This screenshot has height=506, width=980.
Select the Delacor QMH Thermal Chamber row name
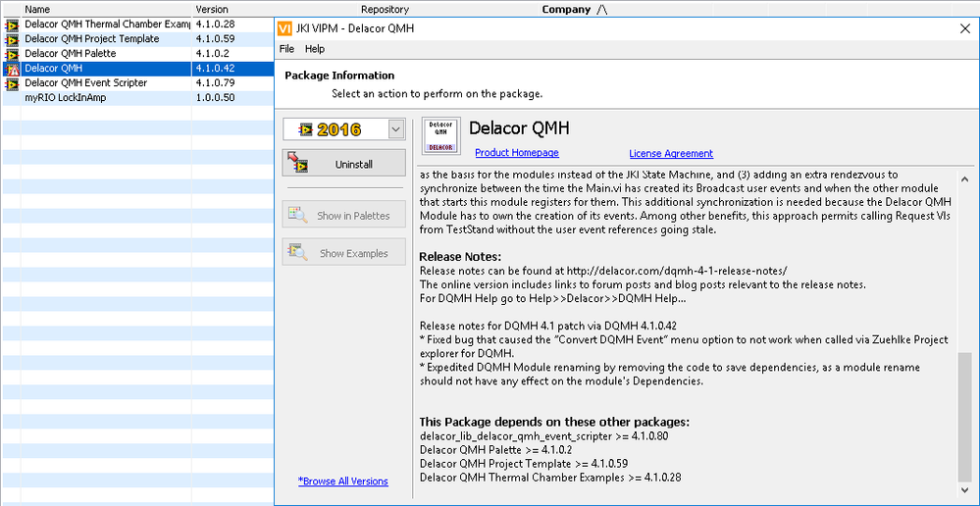(107, 25)
